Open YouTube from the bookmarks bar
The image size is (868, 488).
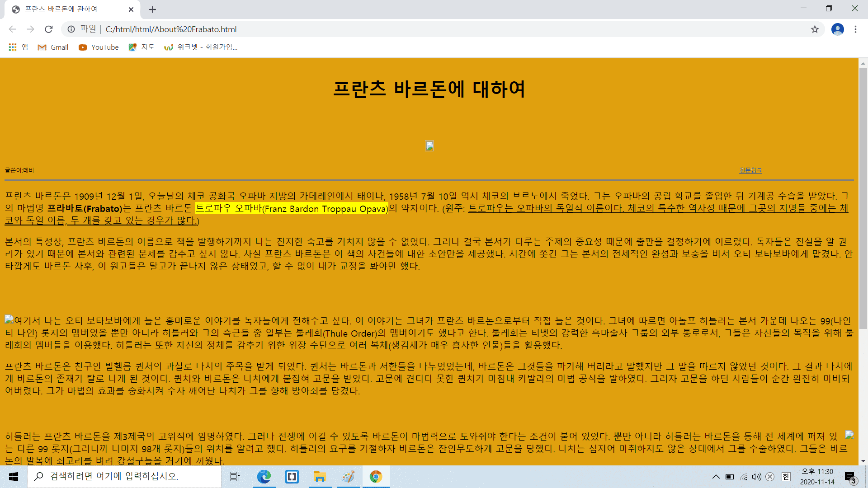tap(98, 47)
